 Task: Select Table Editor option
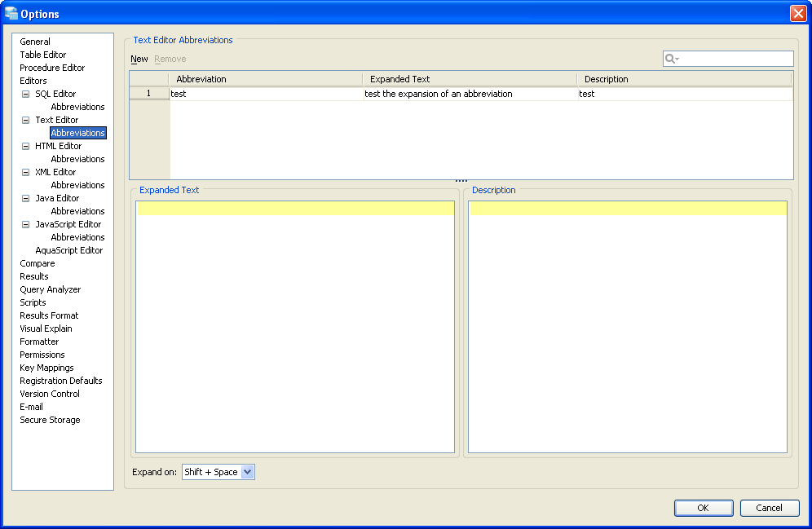coord(43,55)
